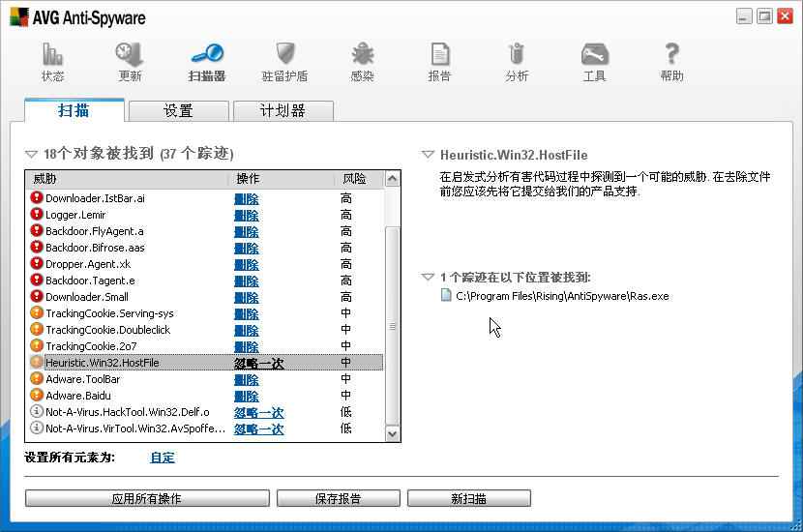Click 保存报告 button
This screenshot has height=532, width=803.
338,498
